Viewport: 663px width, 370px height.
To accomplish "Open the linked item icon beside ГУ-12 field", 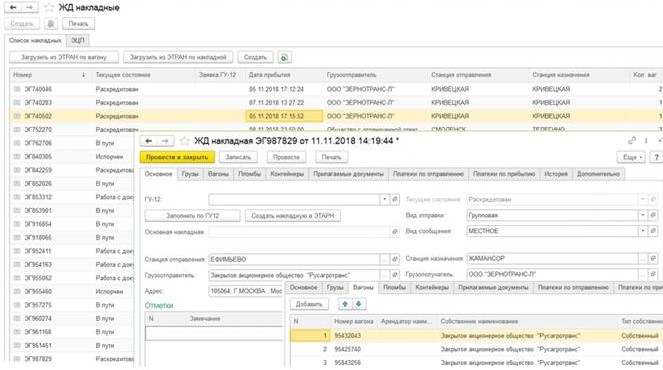I will [x=395, y=199].
